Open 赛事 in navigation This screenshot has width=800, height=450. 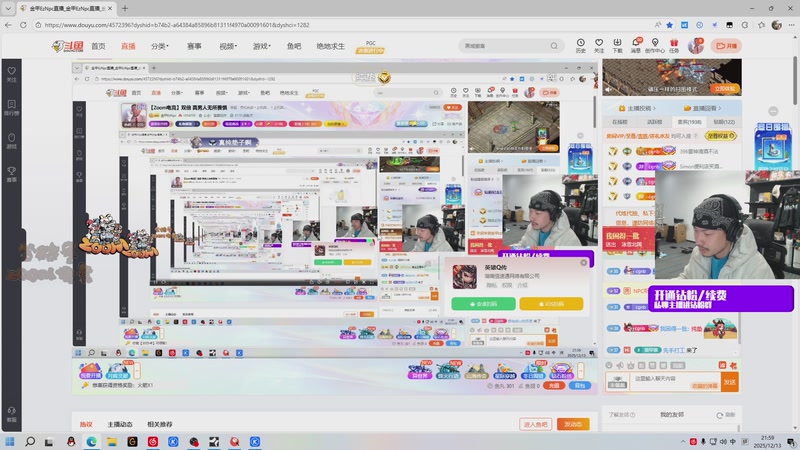pyautogui.click(x=194, y=46)
